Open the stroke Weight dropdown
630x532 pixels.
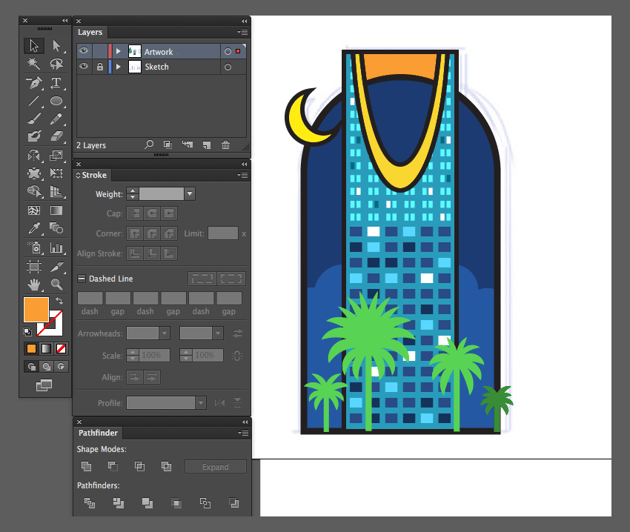[x=190, y=194]
